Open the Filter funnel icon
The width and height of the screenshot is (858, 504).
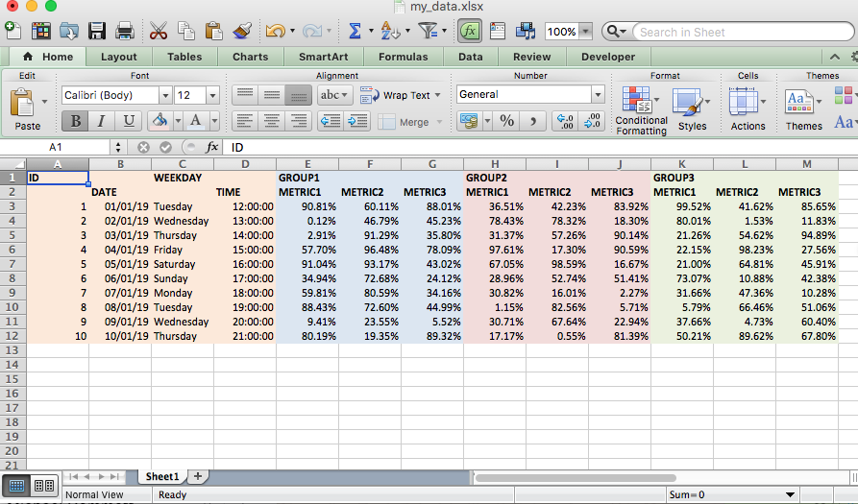[428, 31]
